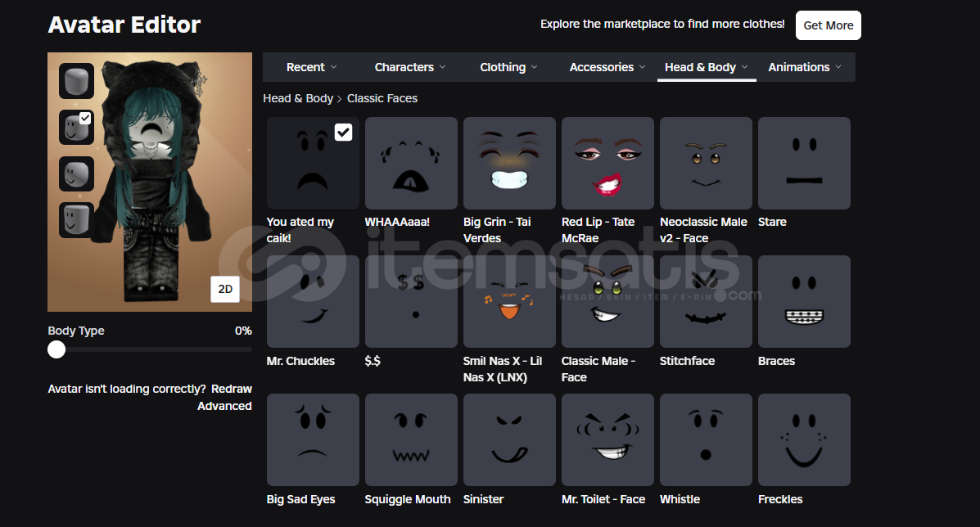Screen dimensions: 980x527
Task: Equip the Big Sad Eyes face
Action: (313, 439)
